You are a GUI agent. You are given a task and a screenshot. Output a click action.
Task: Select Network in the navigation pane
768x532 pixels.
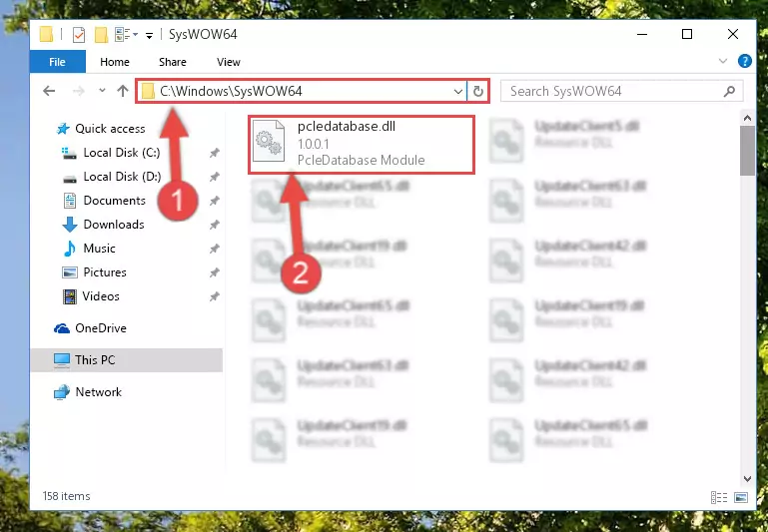click(x=98, y=392)
